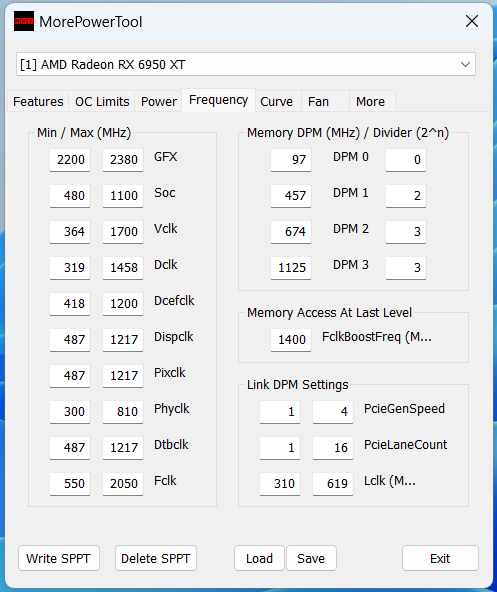Viewport: 497px width, 592px height.
Task: Click the DPM 1 divider field
Action: coord(406,196)
